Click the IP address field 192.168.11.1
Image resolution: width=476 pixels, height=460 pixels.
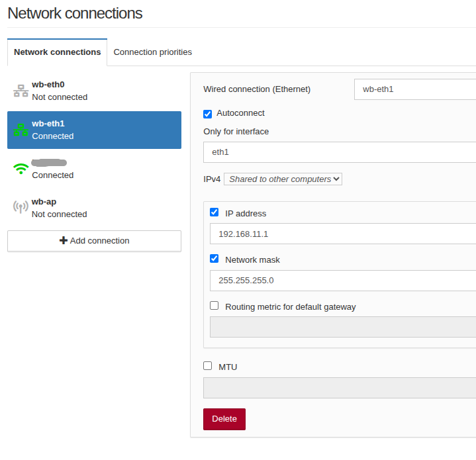point(342,234)
